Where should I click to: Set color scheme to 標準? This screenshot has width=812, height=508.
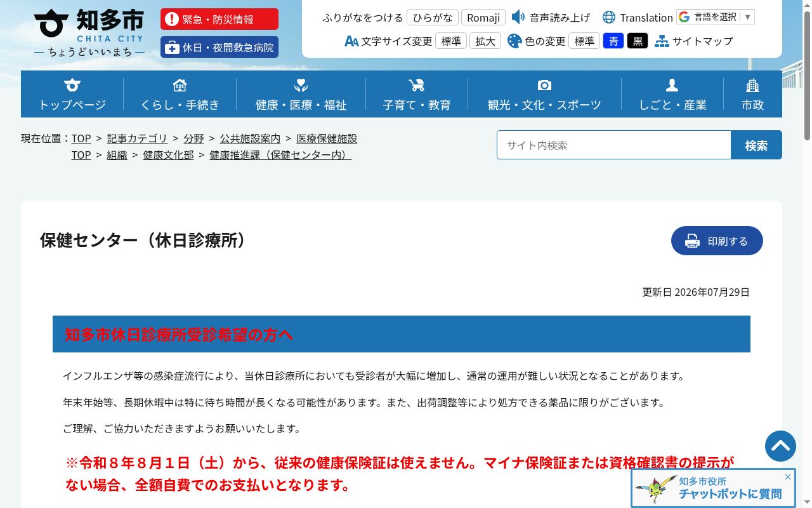pyautogui.click(x=584, y=41)
